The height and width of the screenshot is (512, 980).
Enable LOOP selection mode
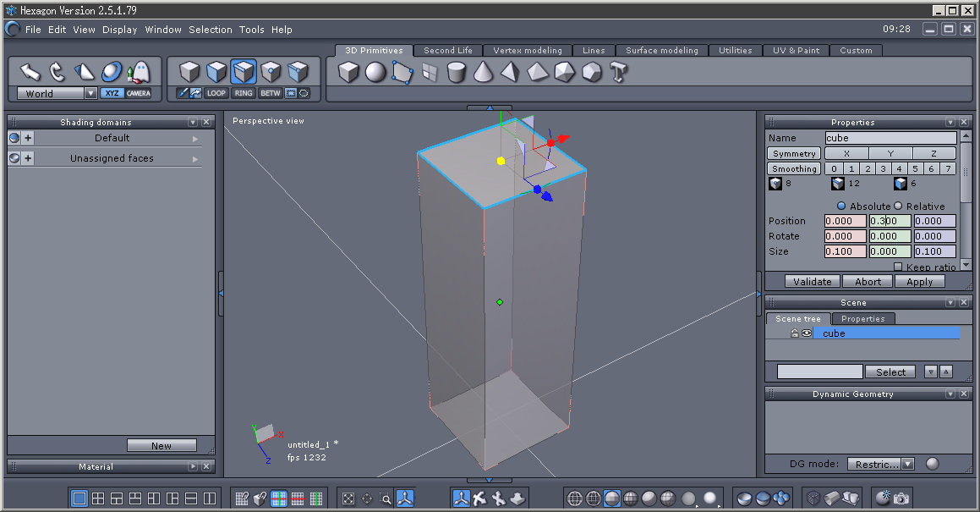[x=216, y=93]
